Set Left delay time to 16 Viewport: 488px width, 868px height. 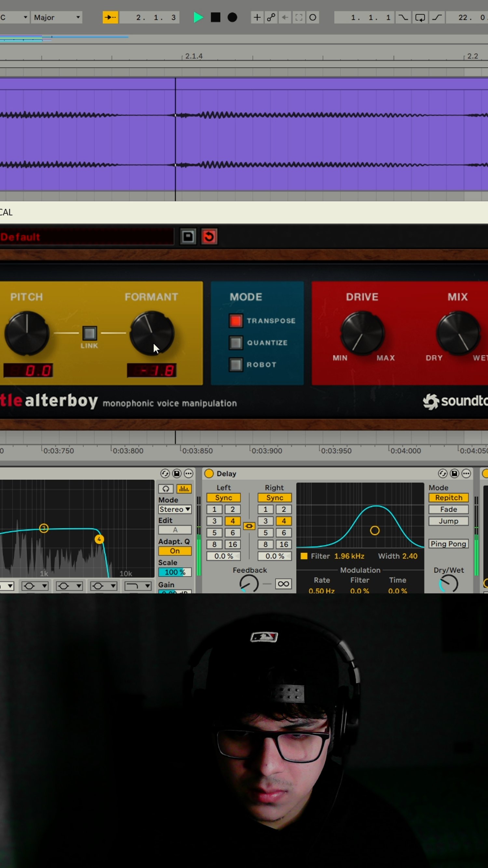click(233, 544)
